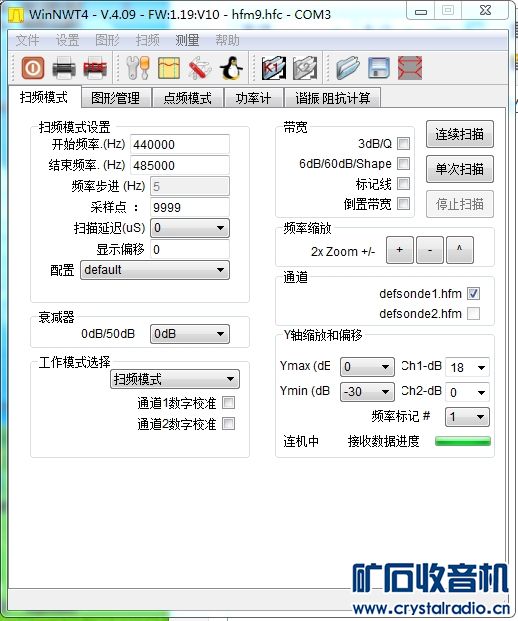Image resolution: width=518 pixels, height=621 pixels.
Task: Enable the 3dB/Q bandwidth checkbox
Action: pyautogui.click(x=403, y=143)
